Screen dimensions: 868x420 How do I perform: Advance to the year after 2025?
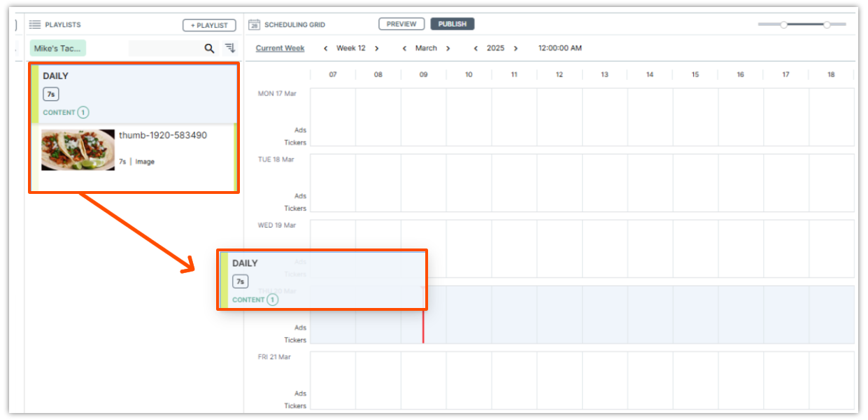pyautogui.click(x=516, y=48)
